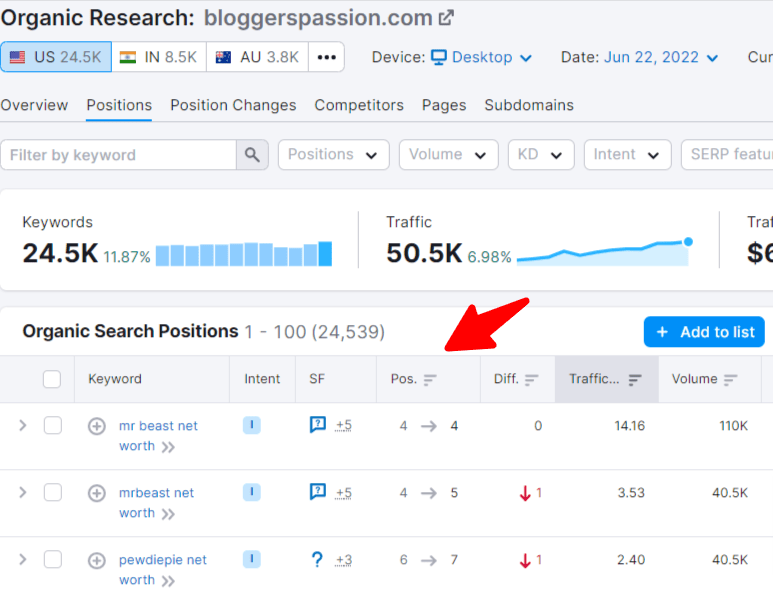Open the SERP features filter dropdown
773x594 pixels.
tap(727, 155)
